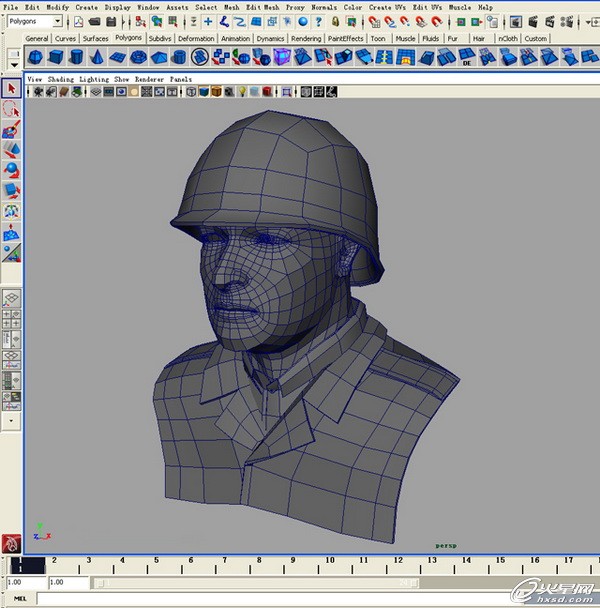Toggle wireframe shading cube in panel toolbar

coord(191,92)
